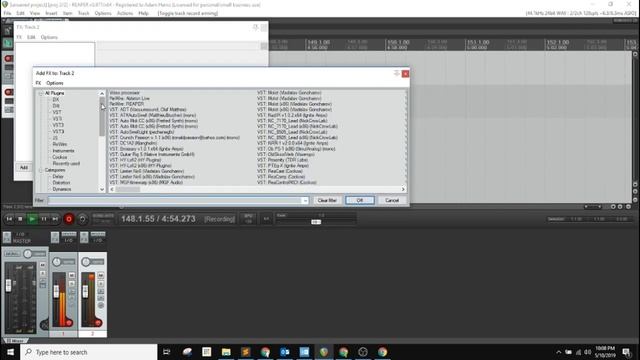Open File Explorer from taskbar

226,352
